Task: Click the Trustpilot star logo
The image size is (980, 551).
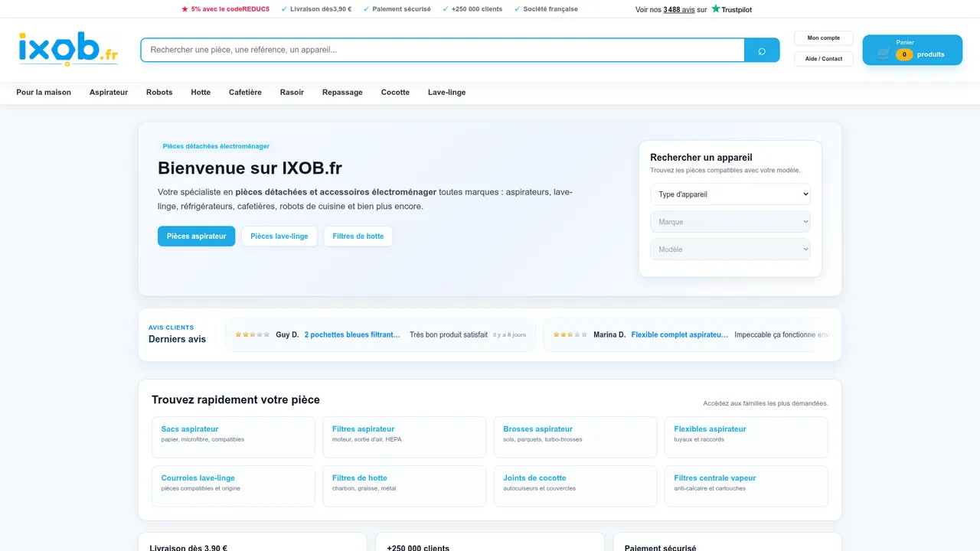Action: click(716, 9)
